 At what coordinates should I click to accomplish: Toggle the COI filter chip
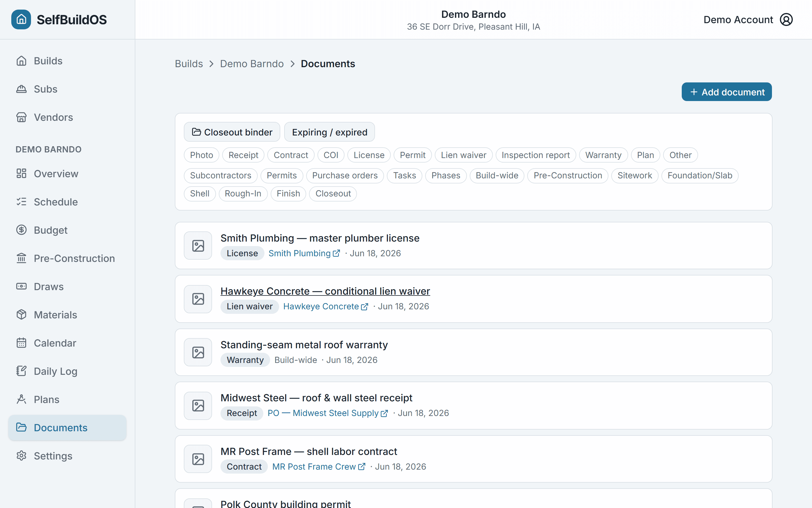(331, 155)
